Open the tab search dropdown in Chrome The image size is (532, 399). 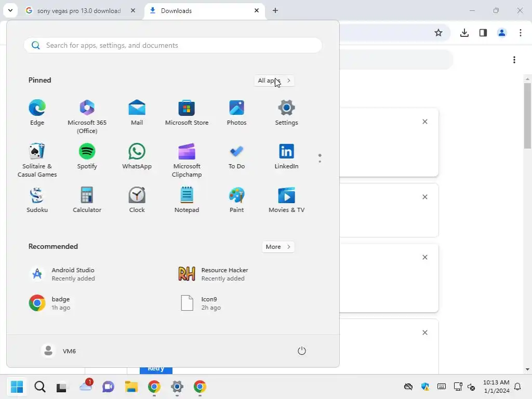coord(10,10)
